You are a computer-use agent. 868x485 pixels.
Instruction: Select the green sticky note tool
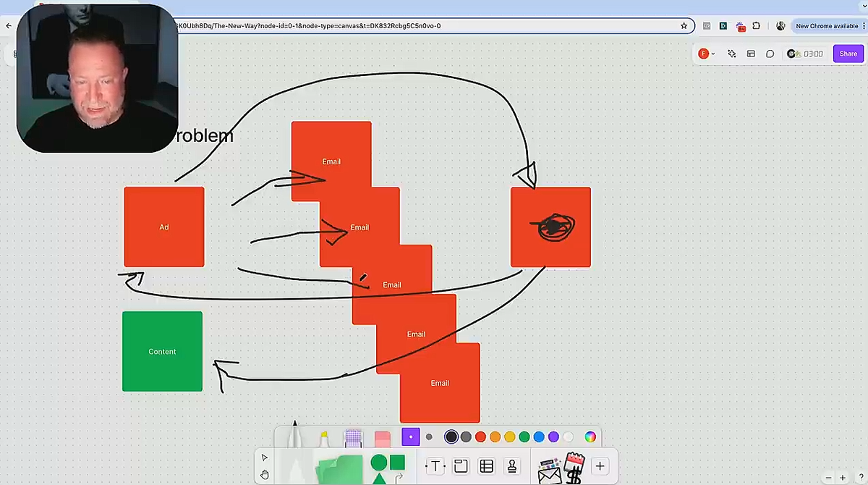point(339,469)
